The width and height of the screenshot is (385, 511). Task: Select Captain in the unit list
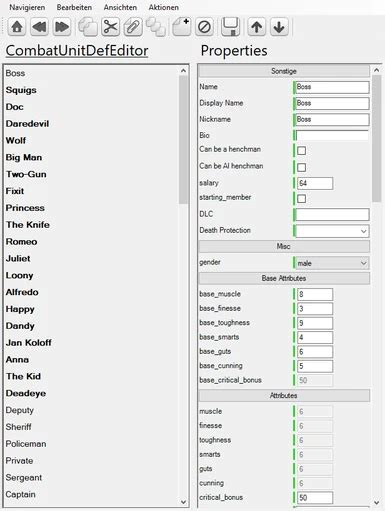tap(20, 495)
